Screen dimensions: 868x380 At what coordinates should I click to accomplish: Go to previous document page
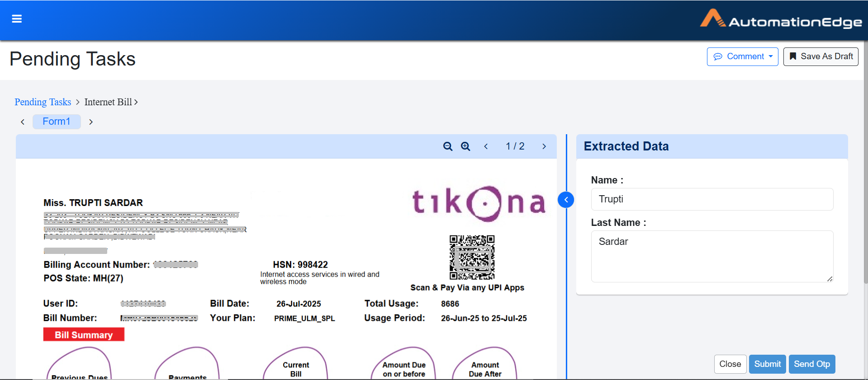tap(486, 146)
